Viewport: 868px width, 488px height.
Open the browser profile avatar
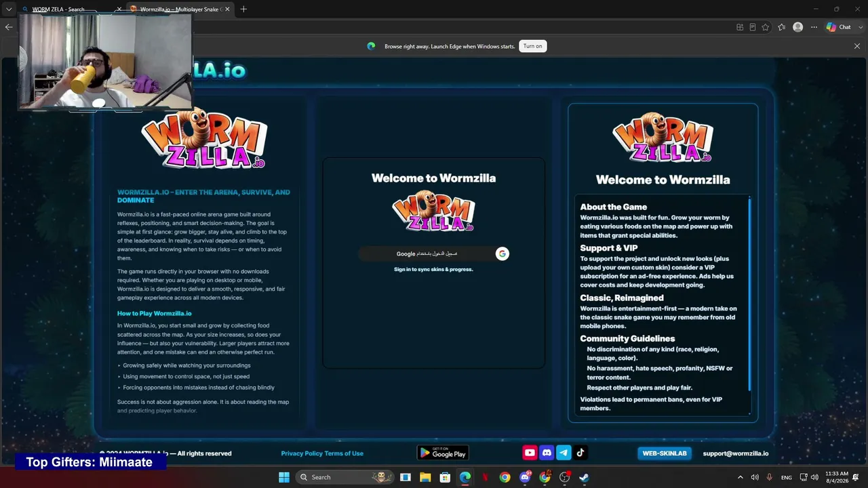point(798,27)
